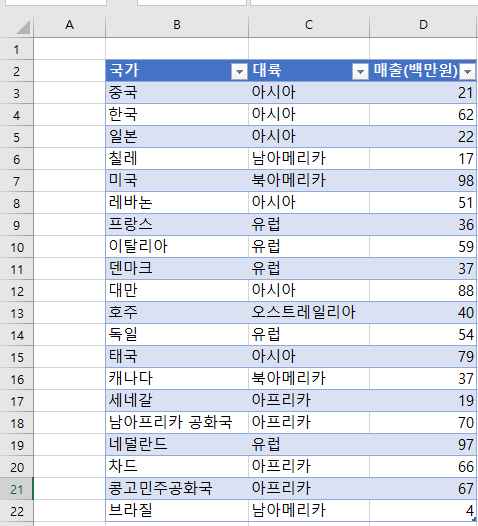This screenshot has height=526, width=478.
Task: Select the cell containing 한국
Action: 177,115
